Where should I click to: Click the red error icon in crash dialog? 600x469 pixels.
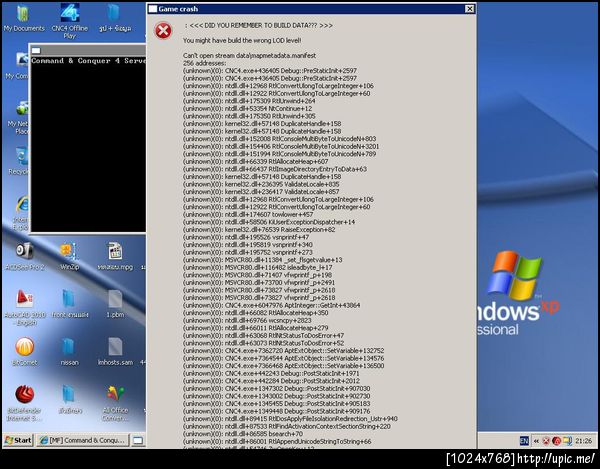(x=163, y=31)
